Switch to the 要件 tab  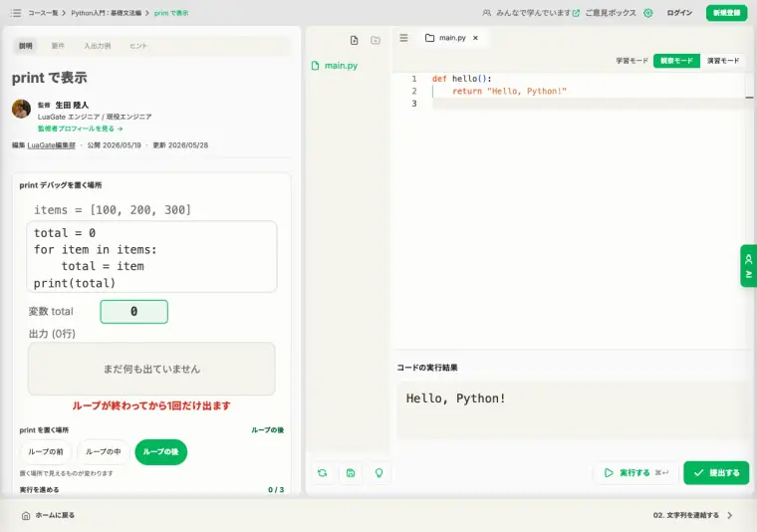click(x=58, y=46)
